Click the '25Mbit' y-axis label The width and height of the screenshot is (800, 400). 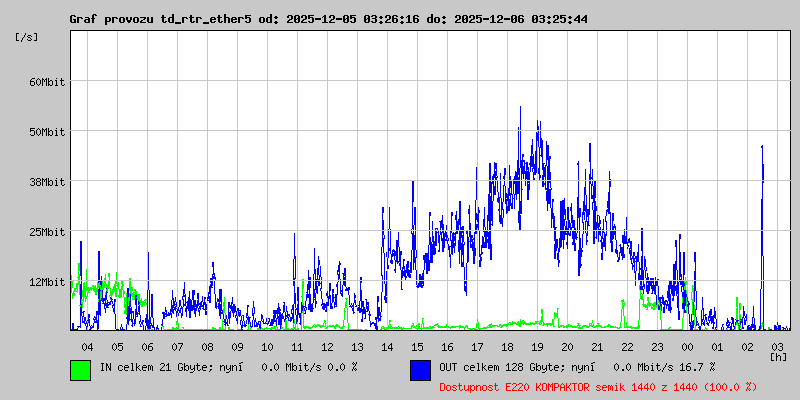coord(47,232)
